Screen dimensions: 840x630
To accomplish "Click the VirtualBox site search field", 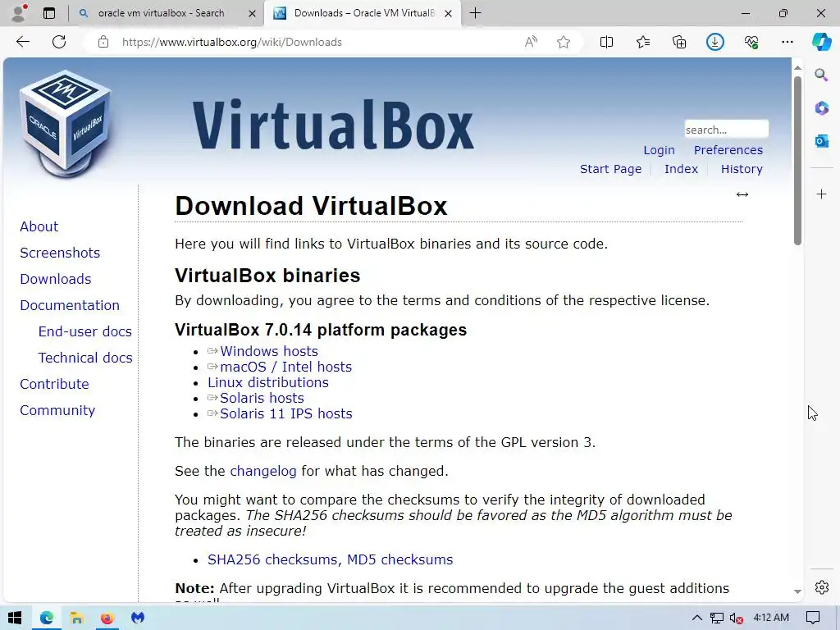I will coord(726,130).
